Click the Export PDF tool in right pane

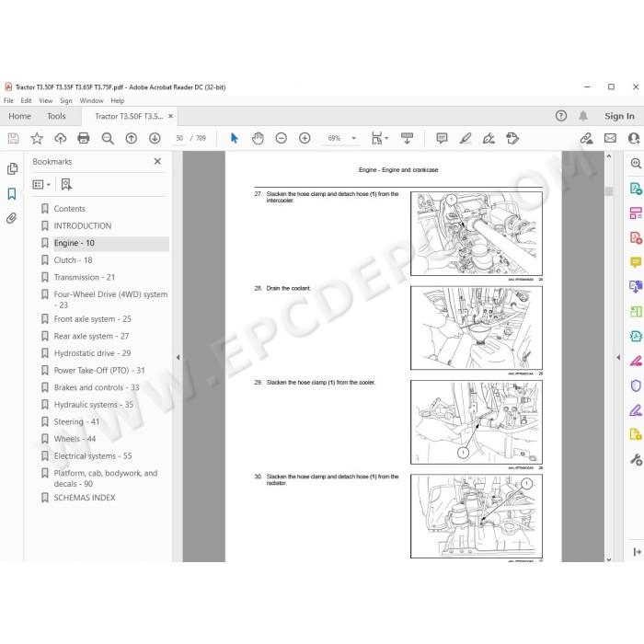pos(636,189)
